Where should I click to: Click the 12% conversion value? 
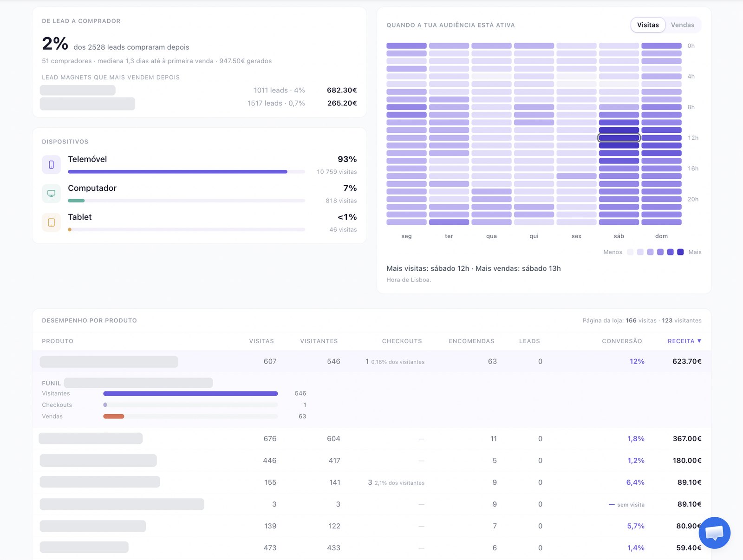pos(637,361)
